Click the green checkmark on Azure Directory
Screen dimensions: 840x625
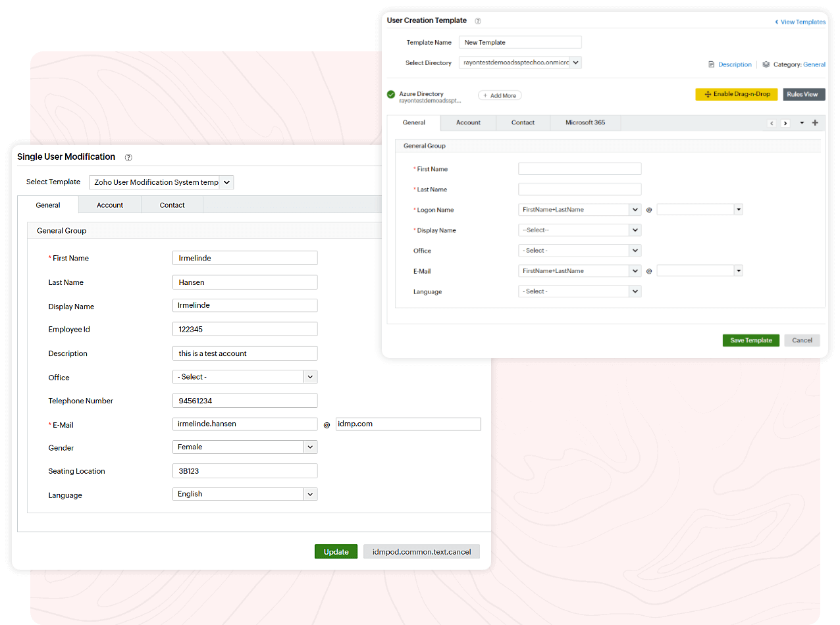pos(392,94)
